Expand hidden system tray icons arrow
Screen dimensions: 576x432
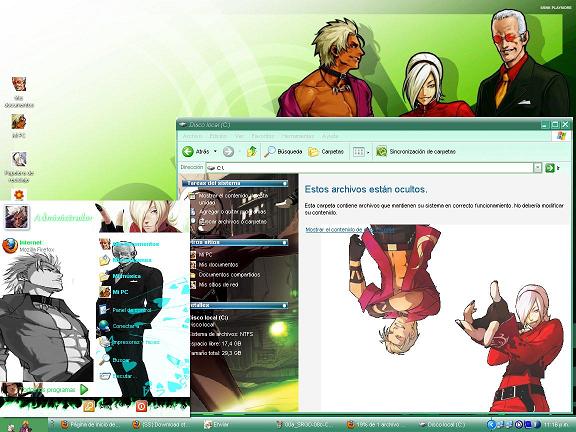(492, 425)
